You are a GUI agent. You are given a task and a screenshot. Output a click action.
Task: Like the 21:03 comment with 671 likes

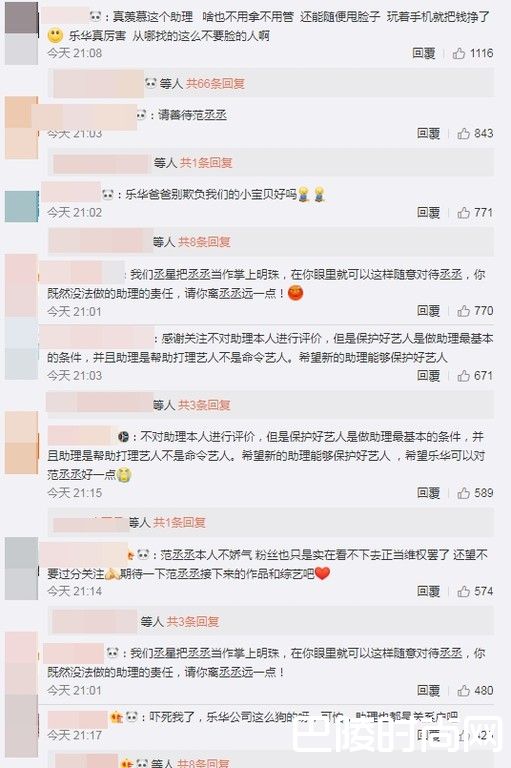click(x=463, y=376)
